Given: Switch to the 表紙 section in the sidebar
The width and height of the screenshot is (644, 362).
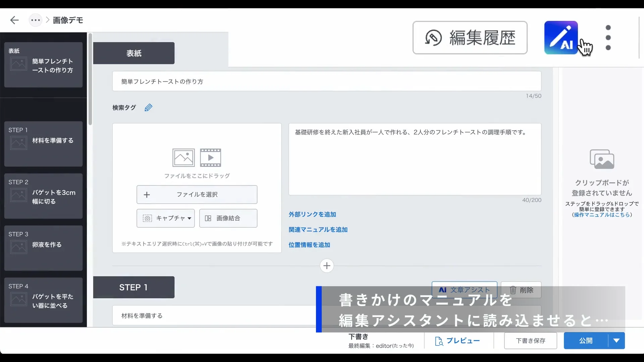Looking at the screenshot, I should [43, 65].
